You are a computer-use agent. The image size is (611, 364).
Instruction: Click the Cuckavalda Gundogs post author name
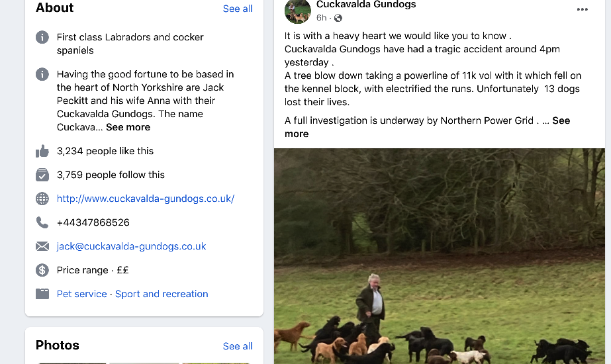[366, 5]
